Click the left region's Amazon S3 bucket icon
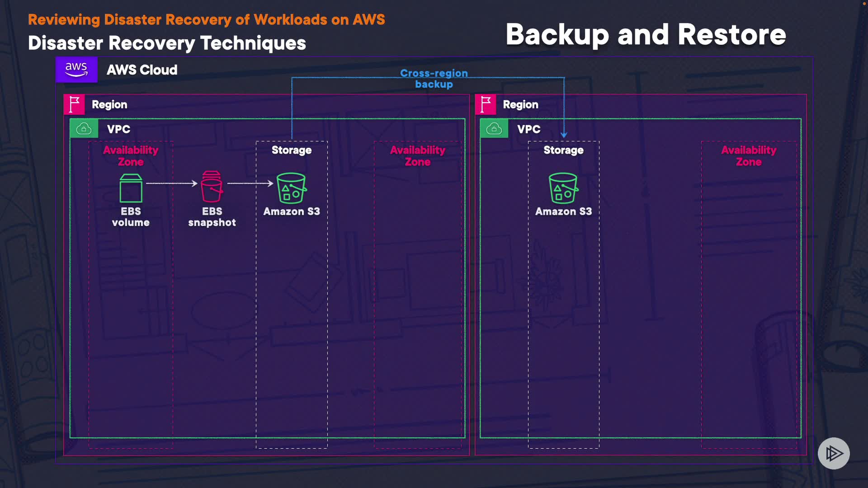This screenshot has width=868, height=488. click(x=291, y=188)
